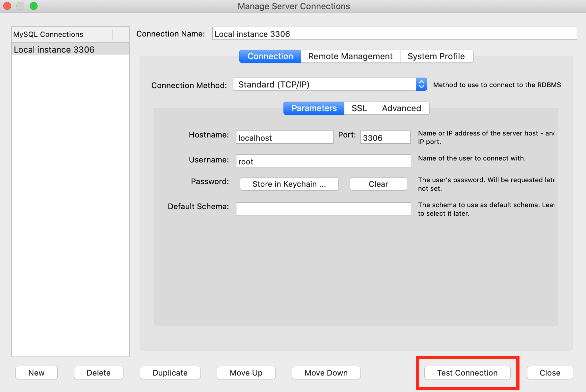Open the Advanced sub-tab
This screenshot has height=392, width=586.
(x=402, y=108)
